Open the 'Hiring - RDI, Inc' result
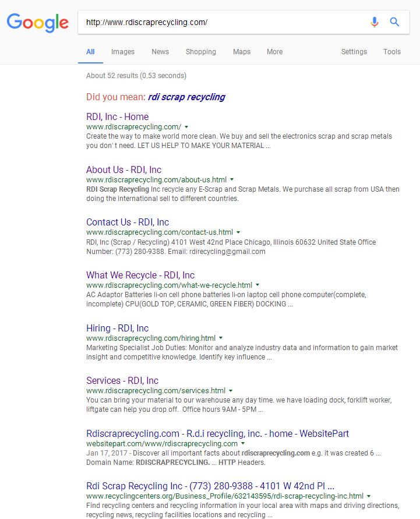 pos(117,328)
